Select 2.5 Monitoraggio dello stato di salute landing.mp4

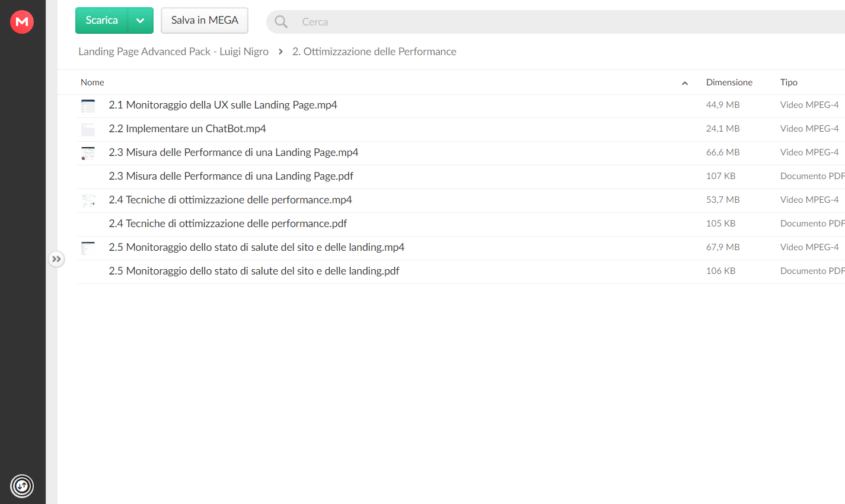(x=257, y=247)
